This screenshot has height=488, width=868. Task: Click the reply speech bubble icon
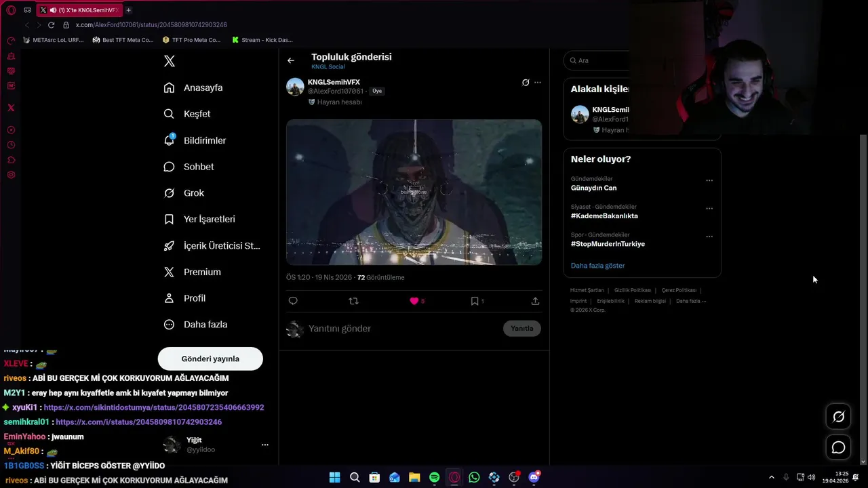click(x=293, y=301)
